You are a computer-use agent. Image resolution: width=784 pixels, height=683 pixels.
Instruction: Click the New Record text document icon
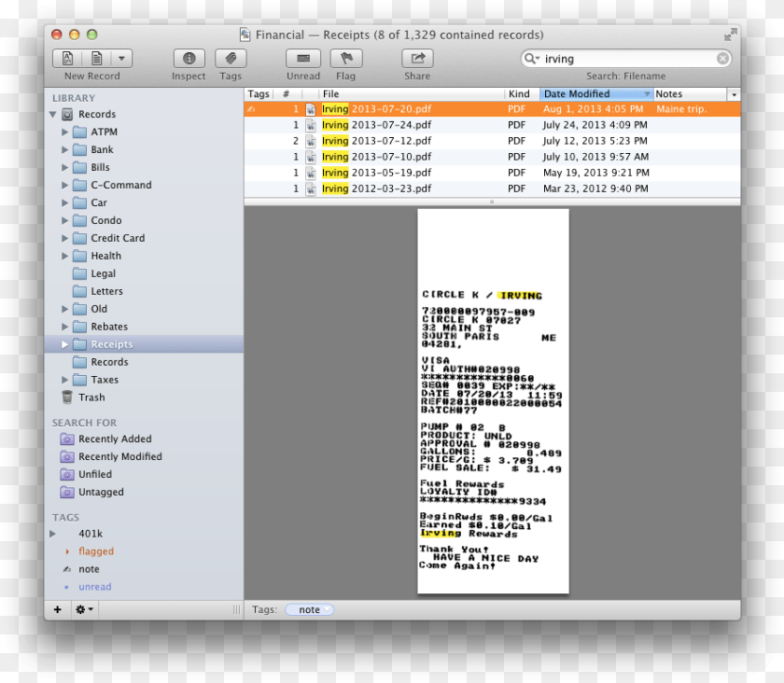click(96, 59)
